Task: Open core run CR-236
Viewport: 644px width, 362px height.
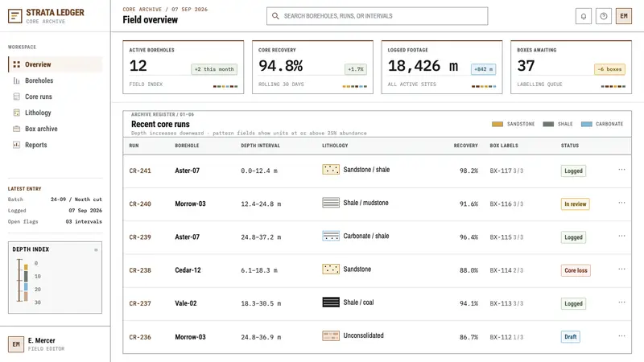Action: 140,337
